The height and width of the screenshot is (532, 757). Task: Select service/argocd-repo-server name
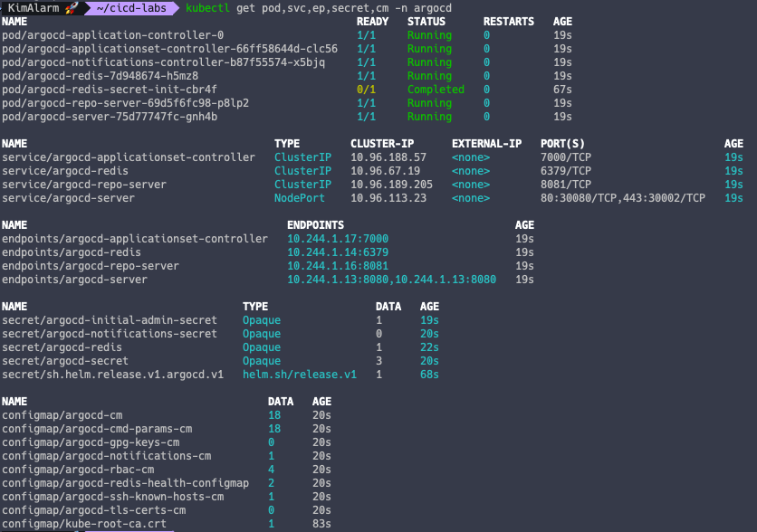(84, 185)
